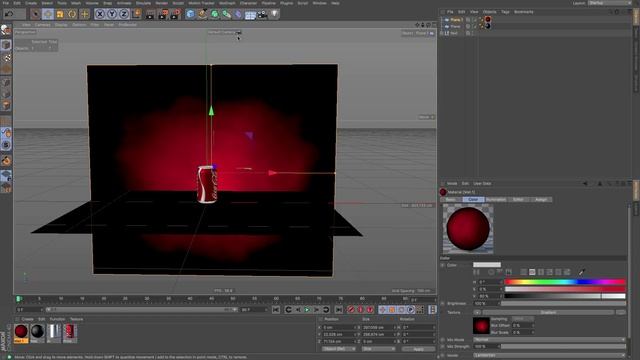Click Render to Picture Viewer icon
This screenshot has height=360, width=640.
163,15
